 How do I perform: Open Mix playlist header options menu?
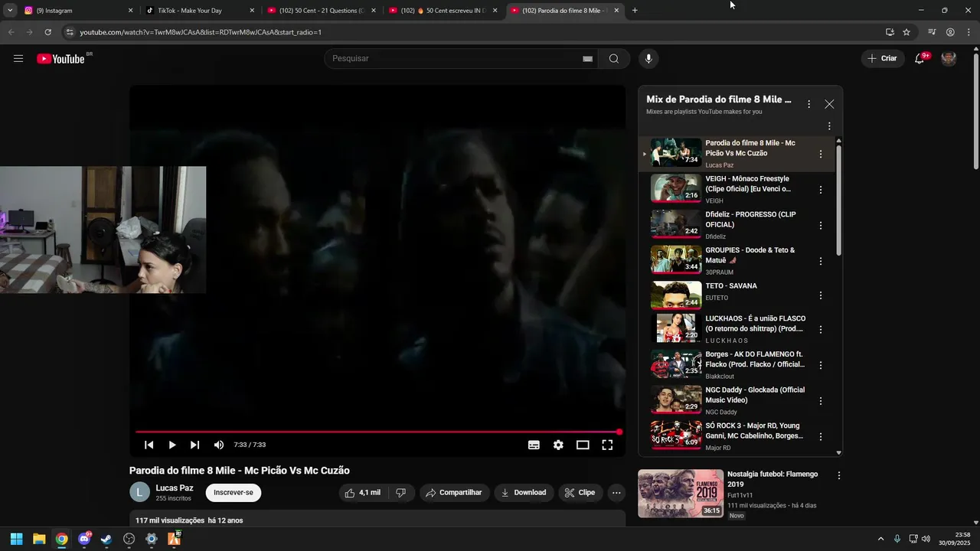[x=808, y=104]
